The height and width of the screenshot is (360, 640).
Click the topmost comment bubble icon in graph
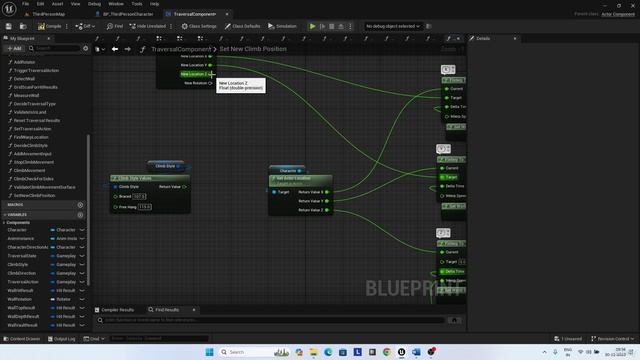click(448, 69)
